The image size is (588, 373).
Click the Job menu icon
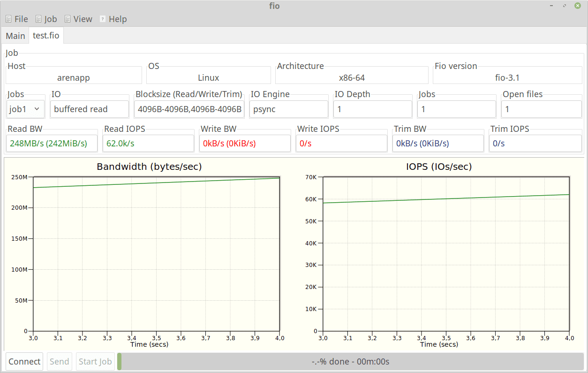click(38, 19)
